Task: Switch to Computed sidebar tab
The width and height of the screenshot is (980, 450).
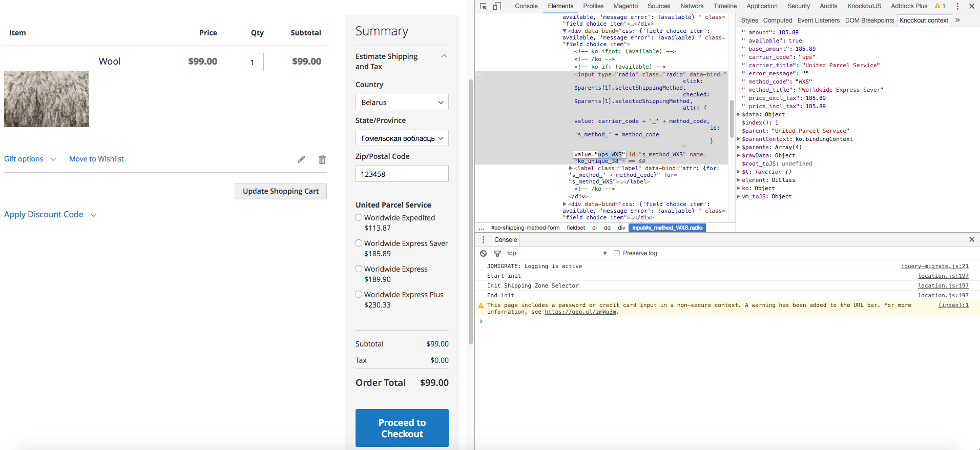Action: pos(778,21)
